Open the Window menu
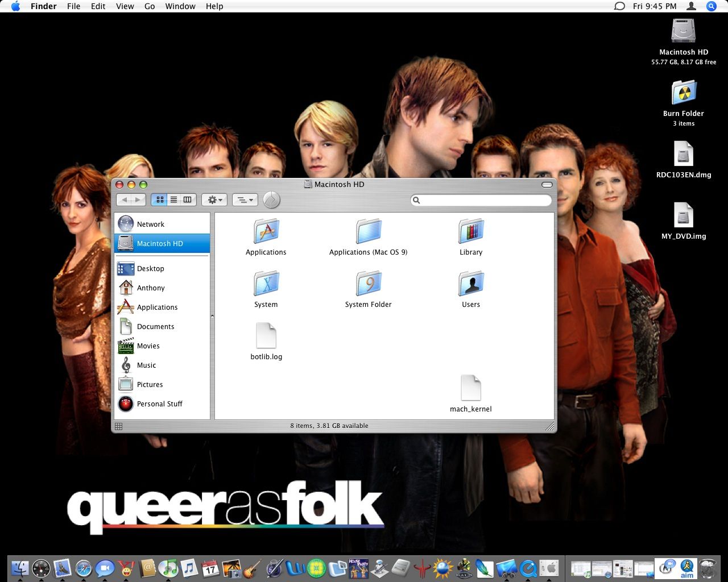The height and width of the screenshot is (582, 728). pos(180,6)
